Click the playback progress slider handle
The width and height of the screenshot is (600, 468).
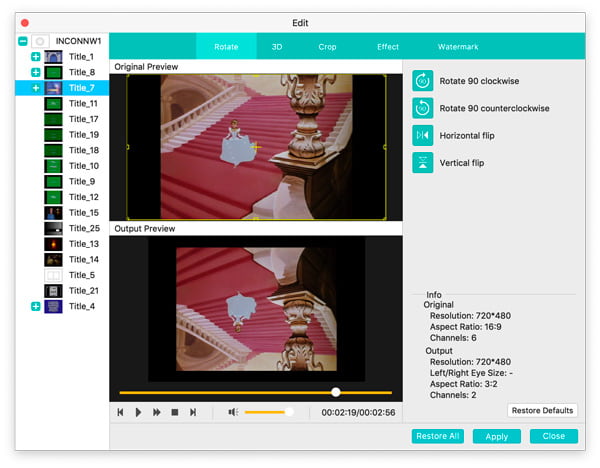pos(336,392)
